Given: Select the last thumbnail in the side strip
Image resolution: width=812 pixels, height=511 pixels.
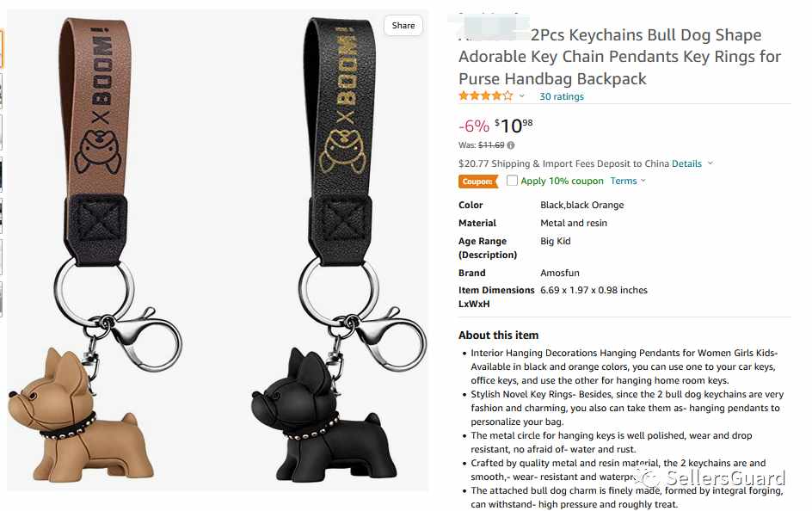Looking at the screenshot, I should (1, 299).
